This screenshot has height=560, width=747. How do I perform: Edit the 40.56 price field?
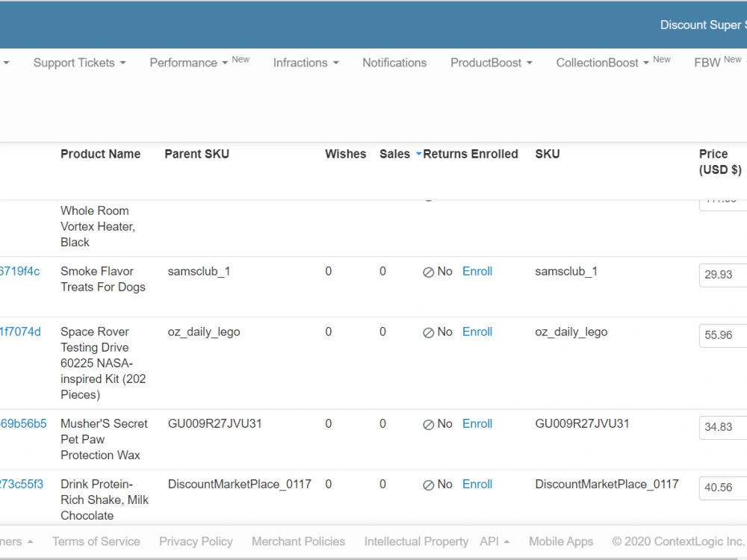(722, 488)
